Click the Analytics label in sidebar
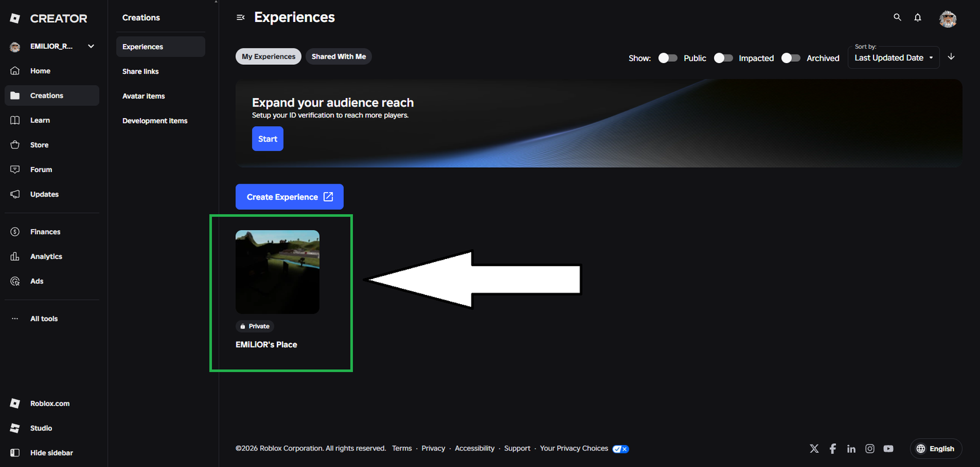Image resolution: width=980 pixels, height=467 pixels. [x=47, y=256]
